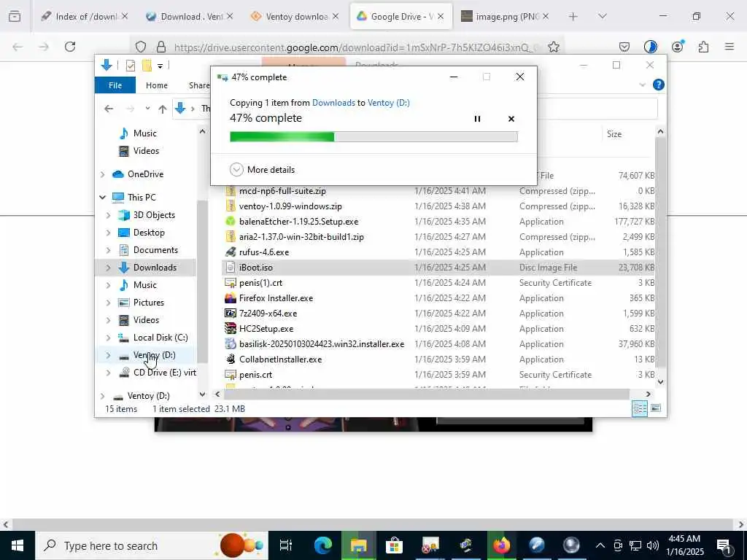Select the penis.crt file row

438,375
